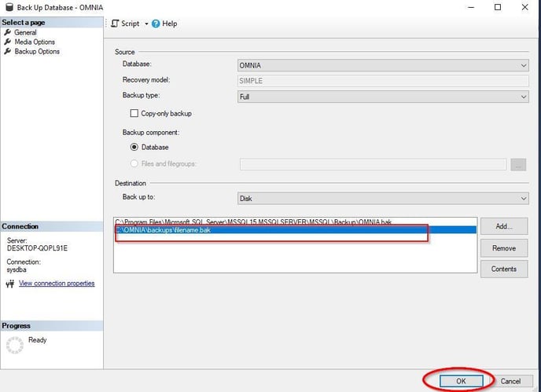Click the Remove button
The image size is (541, 392).
click(504, 248)
